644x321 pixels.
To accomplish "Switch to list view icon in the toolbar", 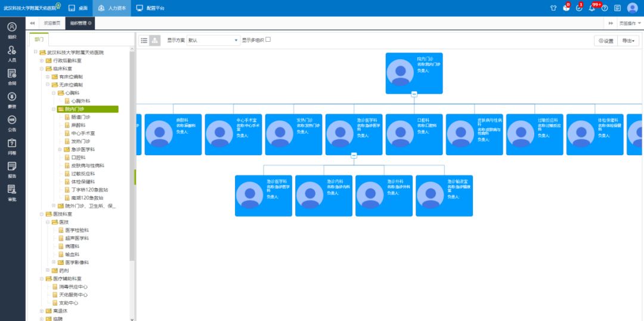I will [144, 41].
